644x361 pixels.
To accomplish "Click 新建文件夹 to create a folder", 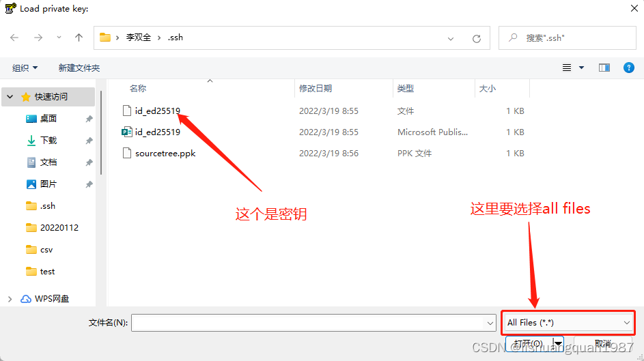I will click(x=79, y=68).
